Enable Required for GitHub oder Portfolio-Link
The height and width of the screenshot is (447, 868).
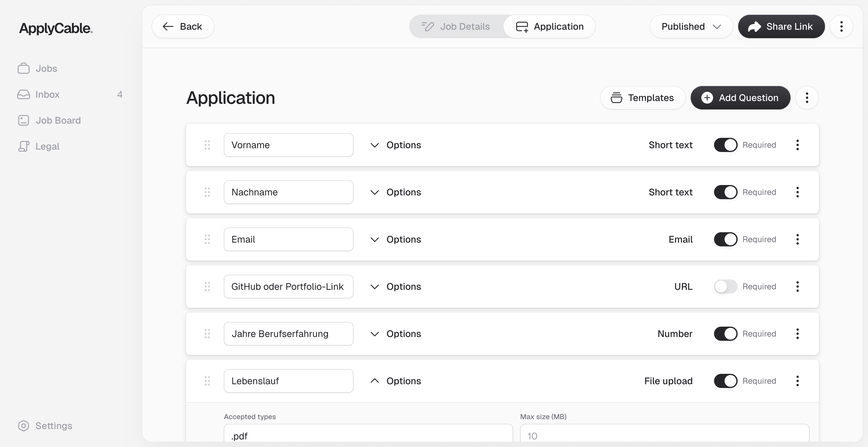725,286
